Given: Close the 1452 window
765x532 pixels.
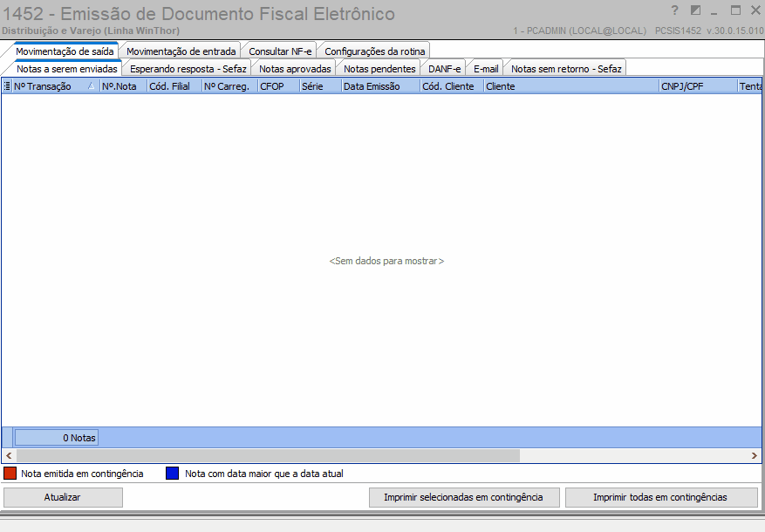Looking at the screenshot, I should click(755, 10).
